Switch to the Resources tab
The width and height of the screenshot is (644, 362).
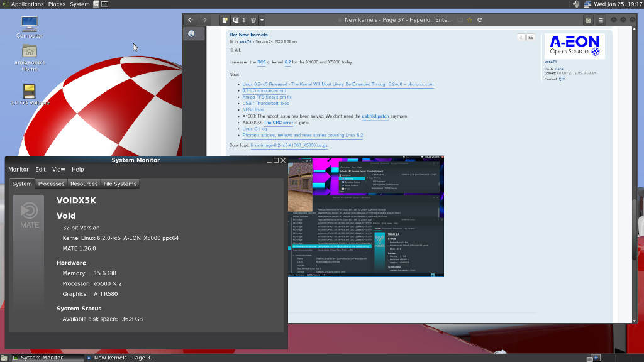pyautogui.click(x=84, y=184)
